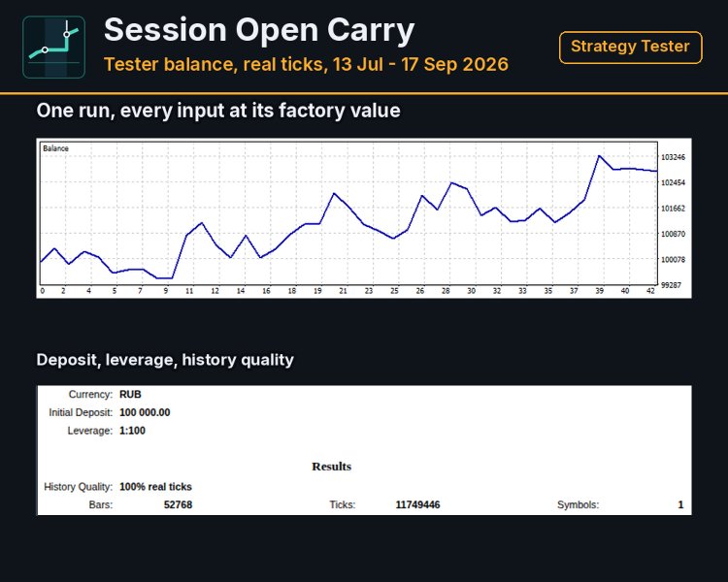Click the Symbols label
The image size is (728, 582).
click(x=579, y=505)
